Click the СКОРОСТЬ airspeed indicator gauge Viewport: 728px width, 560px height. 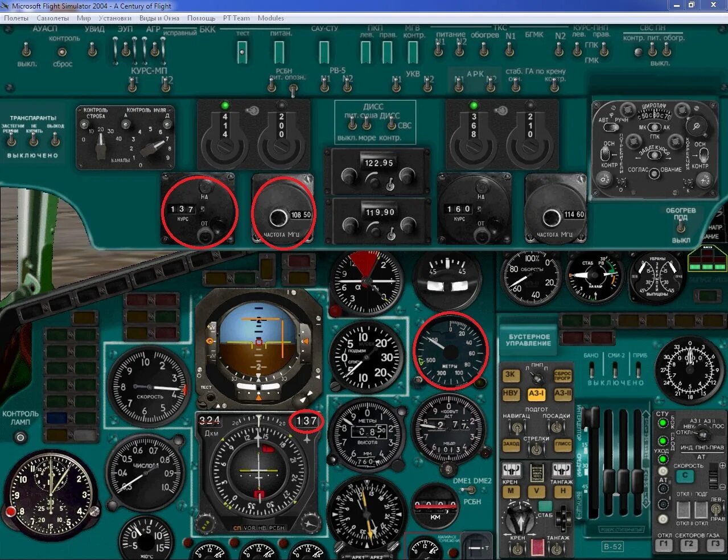click(150, 388)
